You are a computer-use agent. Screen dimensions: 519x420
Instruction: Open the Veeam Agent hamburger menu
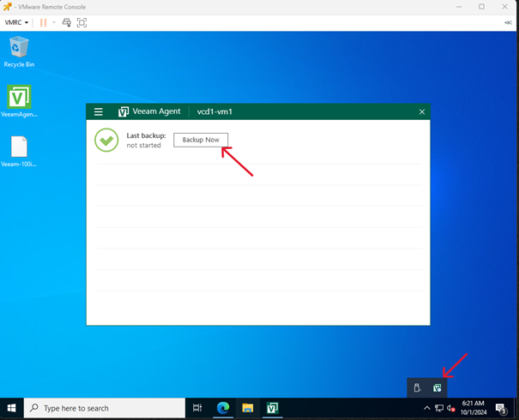click(99, 112)
